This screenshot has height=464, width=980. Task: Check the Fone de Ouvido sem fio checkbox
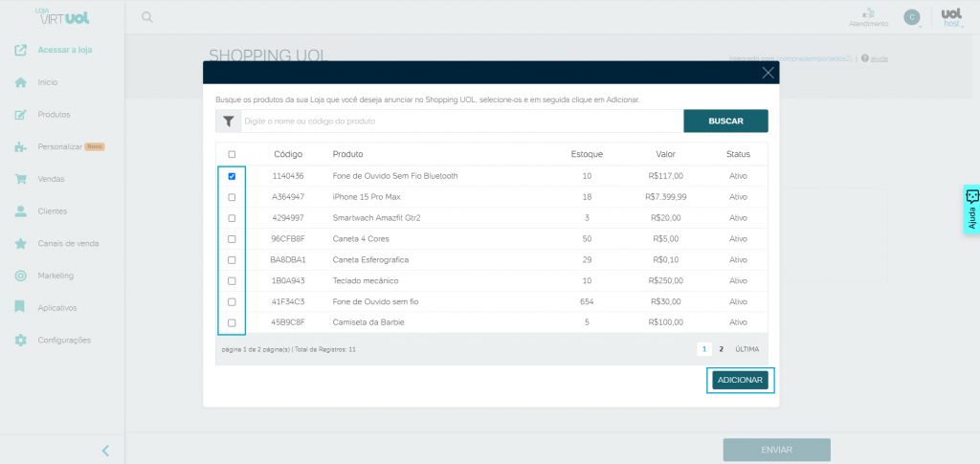232,302
